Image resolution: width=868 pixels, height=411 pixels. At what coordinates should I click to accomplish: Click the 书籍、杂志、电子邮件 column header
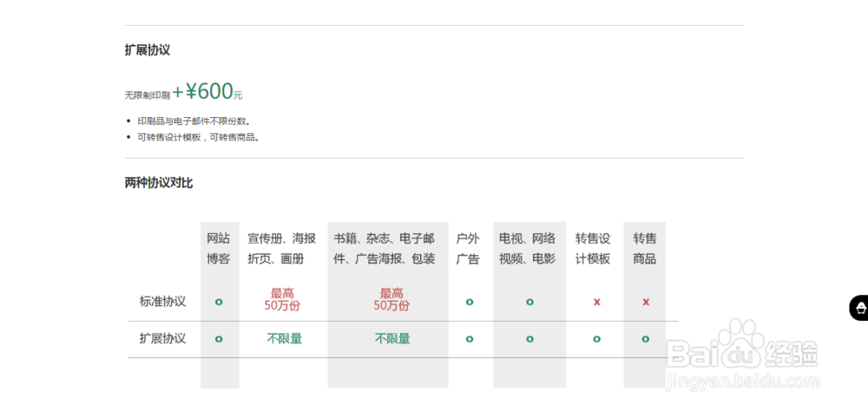coord(385,249)
